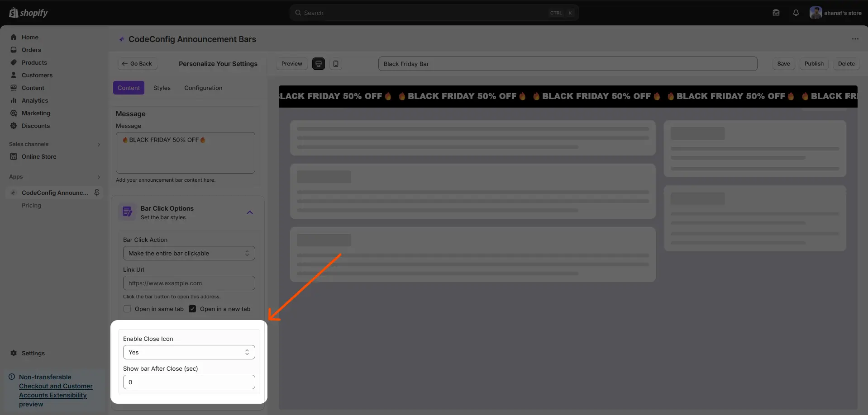This screenshot has width=868, height=415.
Task: Focus the top Search field
Action: point(434,13)
